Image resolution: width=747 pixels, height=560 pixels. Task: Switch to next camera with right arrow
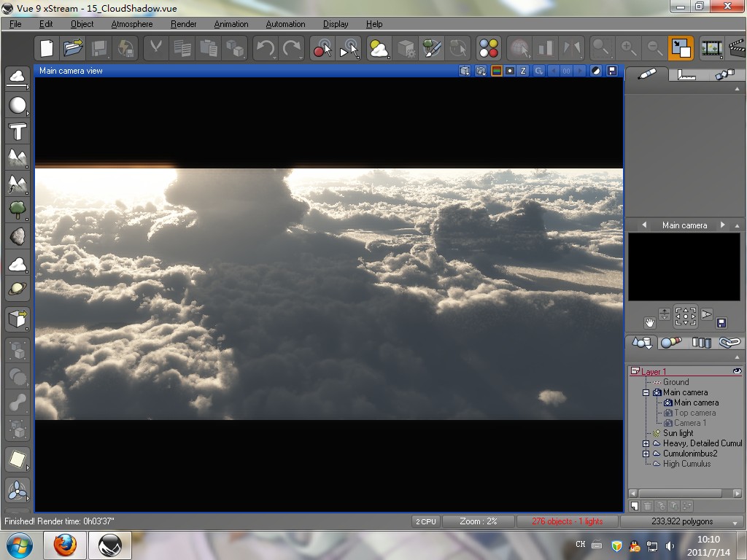click(722, 225)
